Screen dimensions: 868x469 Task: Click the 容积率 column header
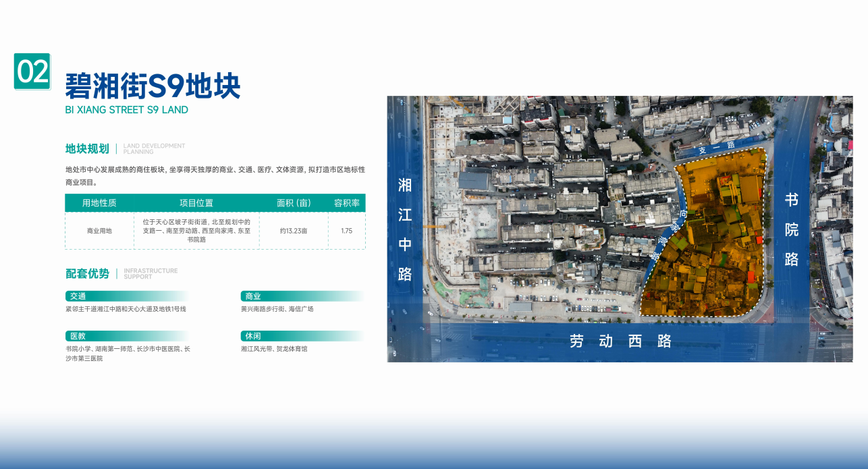tap(347, 203)
